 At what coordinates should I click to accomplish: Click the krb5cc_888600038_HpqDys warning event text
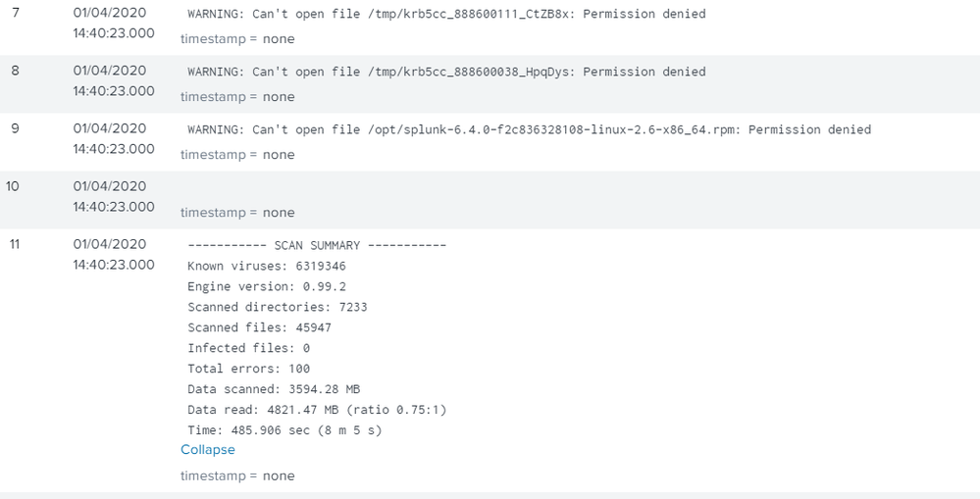445,72
